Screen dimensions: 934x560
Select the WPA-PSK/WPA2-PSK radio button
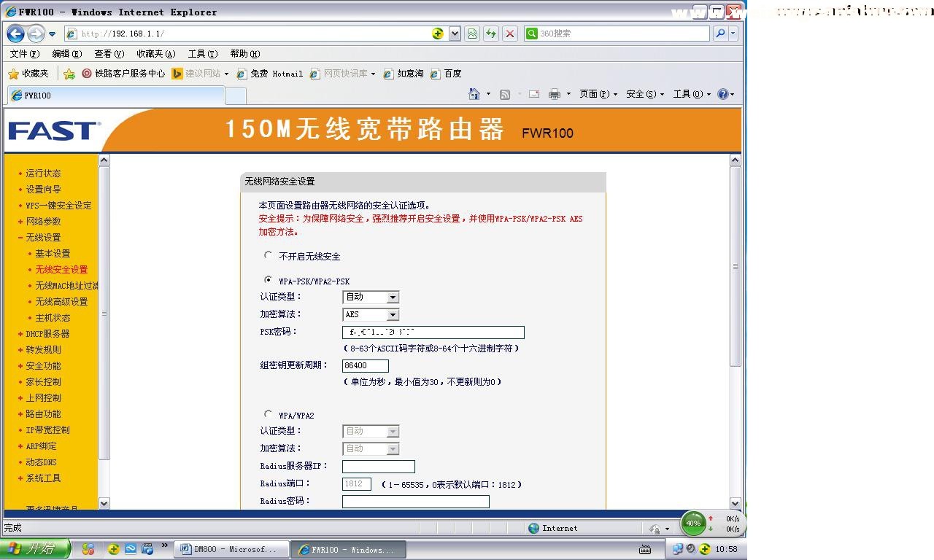click(x=268, y=280)
